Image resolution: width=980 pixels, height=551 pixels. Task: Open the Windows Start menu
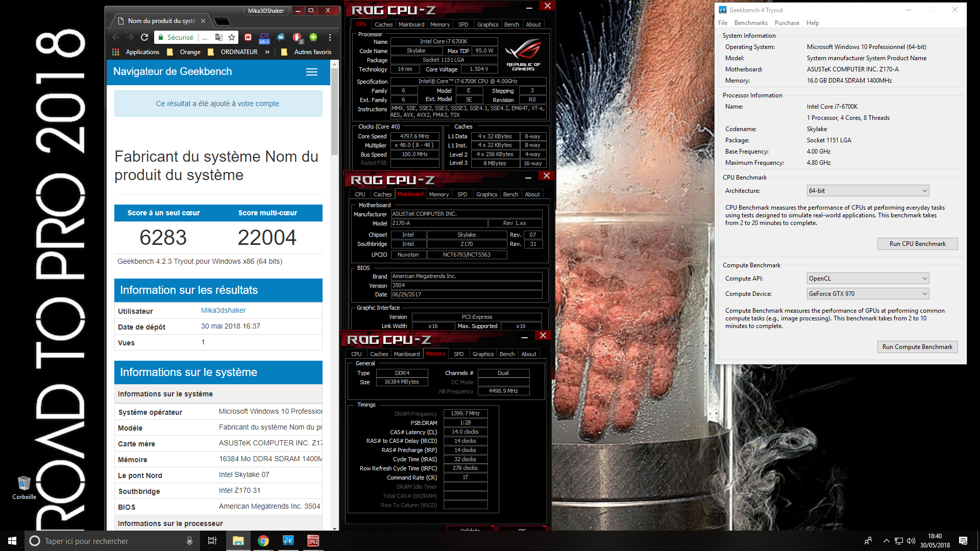[12, 541]
